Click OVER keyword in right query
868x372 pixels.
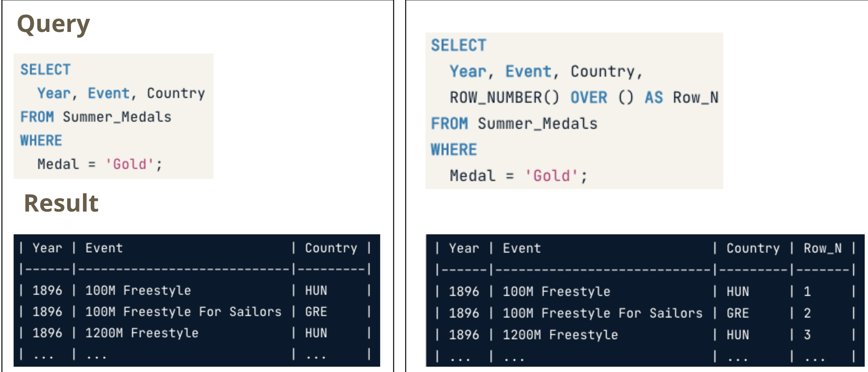(x=589, y=98)
